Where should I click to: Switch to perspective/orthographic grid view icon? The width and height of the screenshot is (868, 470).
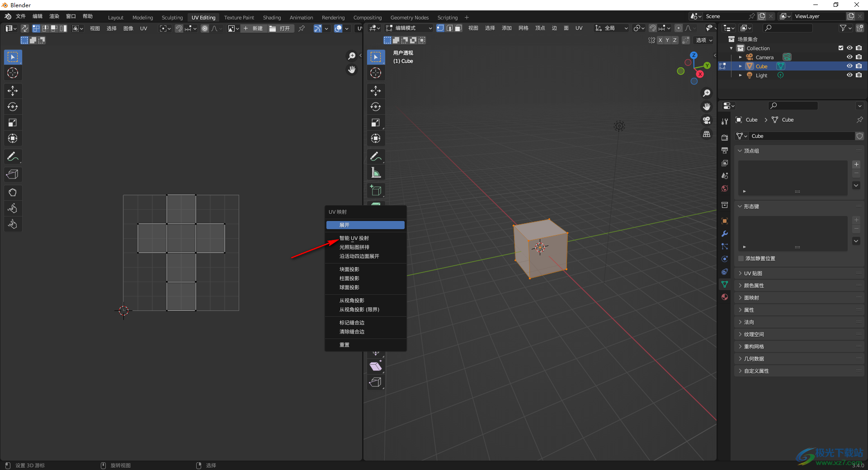(707, 134)
